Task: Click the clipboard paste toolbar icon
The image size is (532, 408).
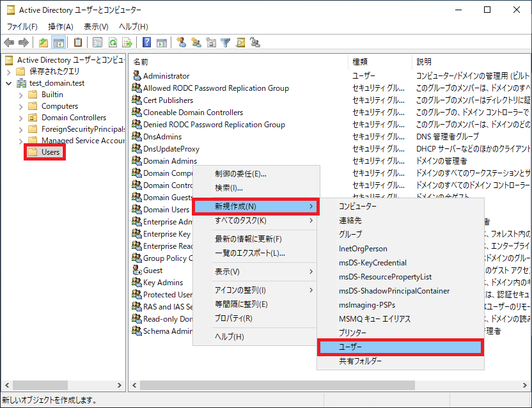Action: pyautogui.click(x=78, y=42)
